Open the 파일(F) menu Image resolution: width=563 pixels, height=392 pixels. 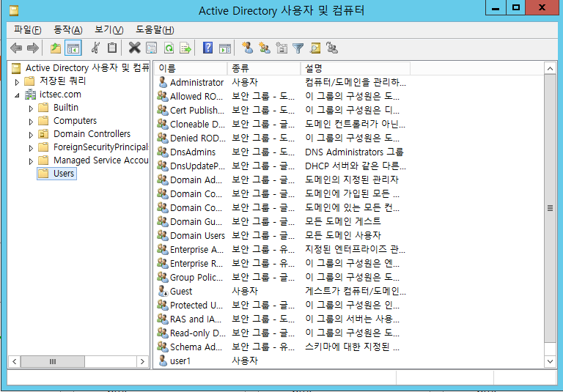28,30
